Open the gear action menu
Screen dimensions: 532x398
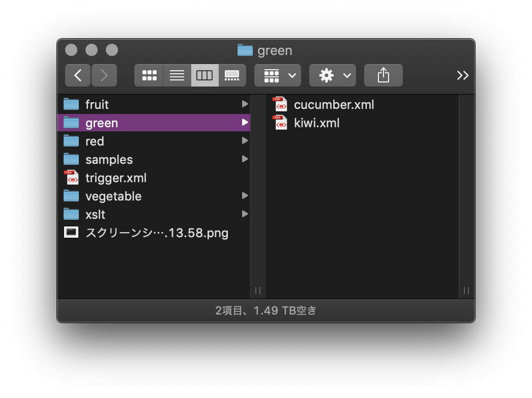333,75
